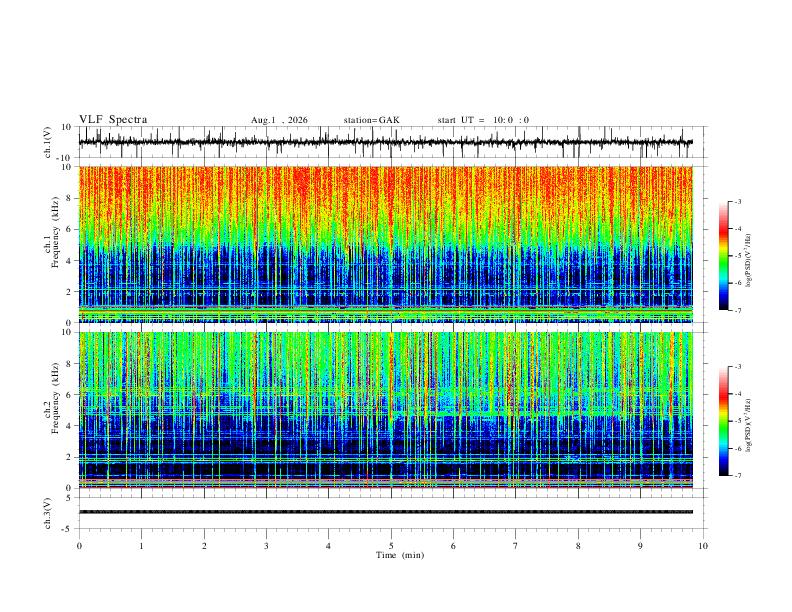Click the ch.3(V) axis label
This screenshot has height=612, width=792.
[x=48, y=513]
